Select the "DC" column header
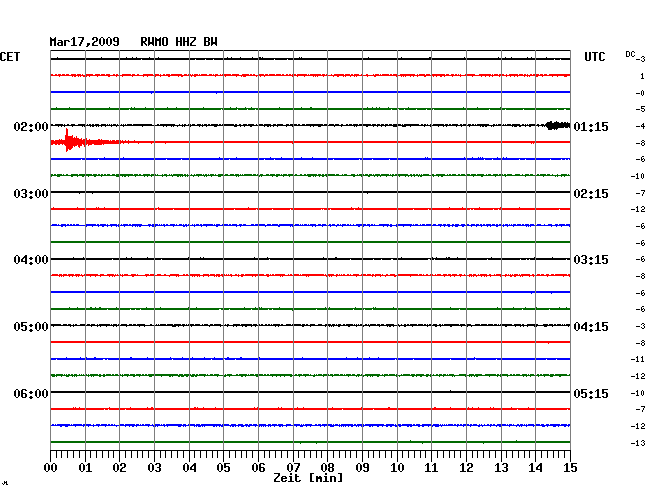The image size is (650, 494). (630, 54)
